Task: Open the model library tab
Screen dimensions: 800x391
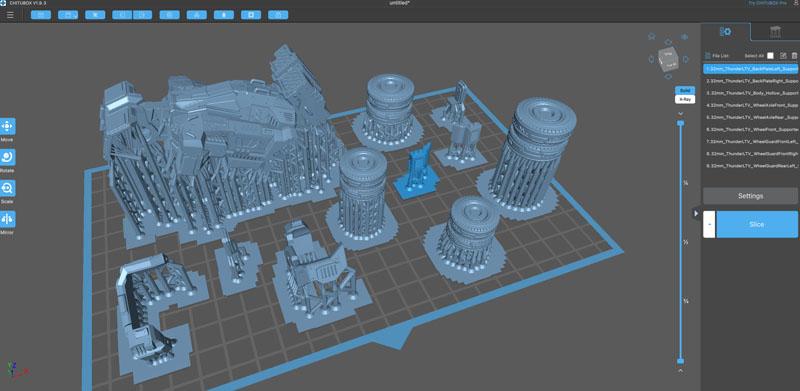Action: tap(775, 32)
